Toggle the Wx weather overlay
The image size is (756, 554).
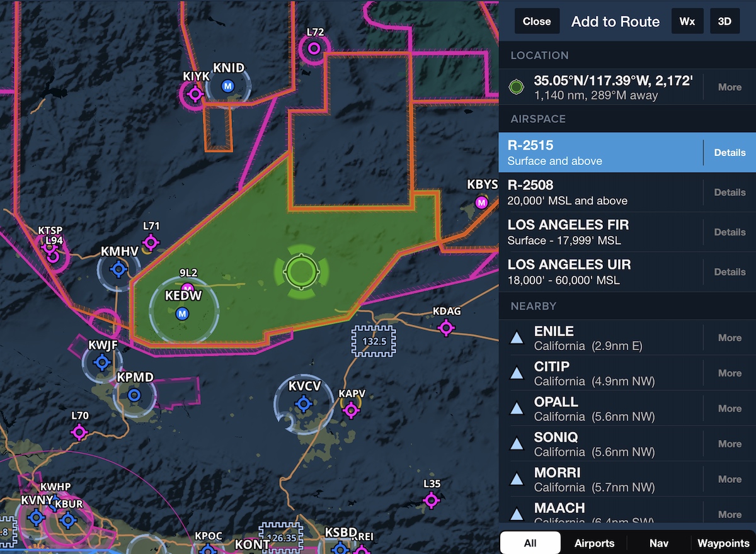[687, 21]
